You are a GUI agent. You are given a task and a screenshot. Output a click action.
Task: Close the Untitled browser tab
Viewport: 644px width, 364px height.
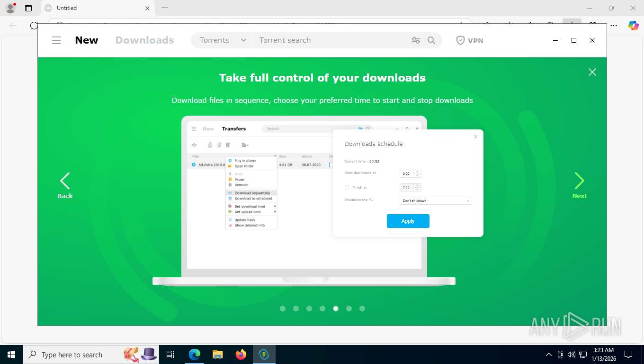point(147,8)
